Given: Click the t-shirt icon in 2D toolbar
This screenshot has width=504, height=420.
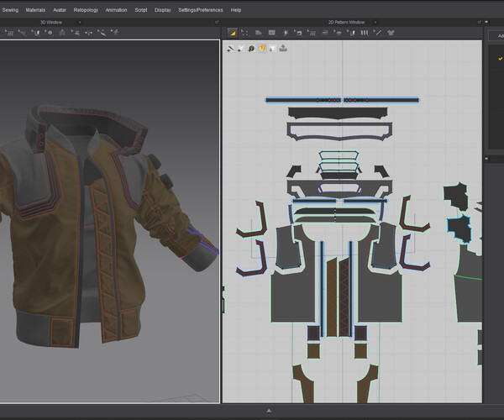Looking at the screenshot, I should [390, 33].
